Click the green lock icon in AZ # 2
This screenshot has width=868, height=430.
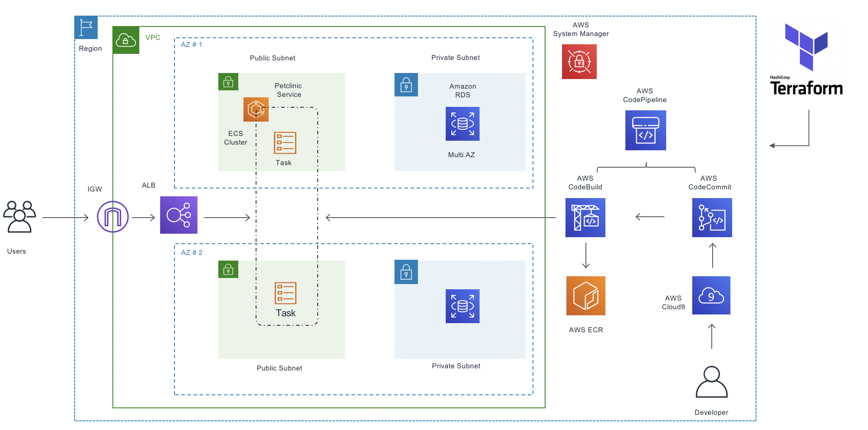click(228, 269)
